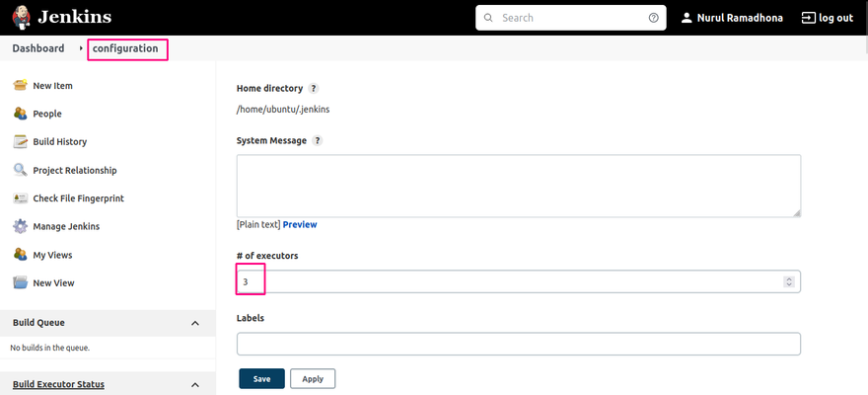This screenshot has height=395, width=868.
Task: Click the New View folder icon
Action: coord(21,282)
